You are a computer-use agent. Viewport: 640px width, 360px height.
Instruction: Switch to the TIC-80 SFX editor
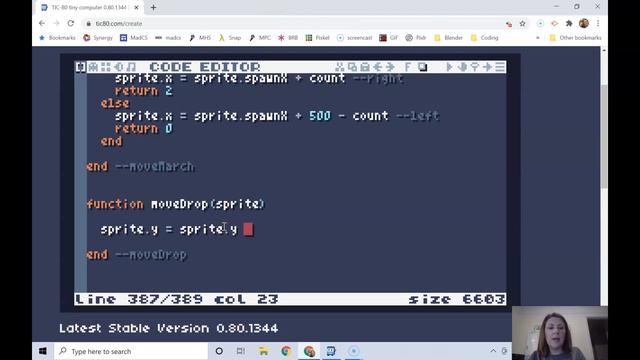click(119, 67)
